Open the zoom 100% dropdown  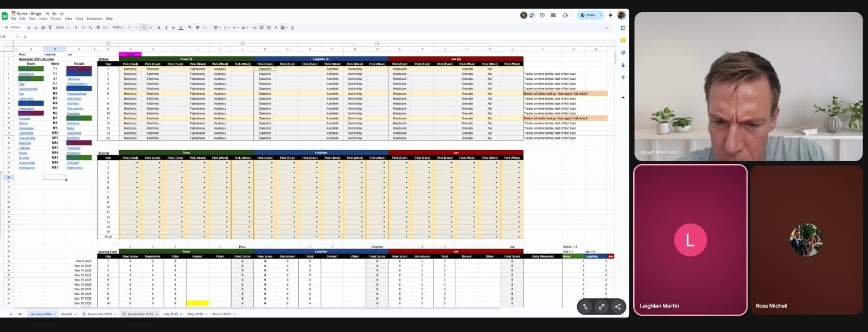(62, 28)
